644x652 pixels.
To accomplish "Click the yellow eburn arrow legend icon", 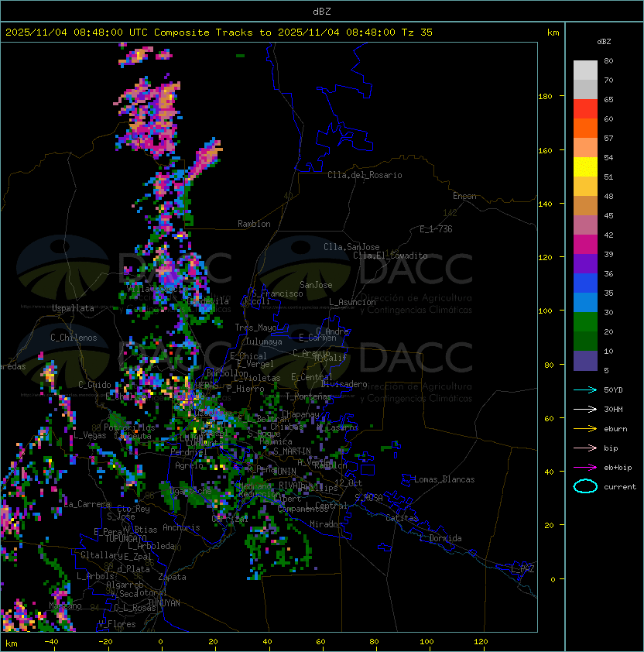I will pos(585,429).
